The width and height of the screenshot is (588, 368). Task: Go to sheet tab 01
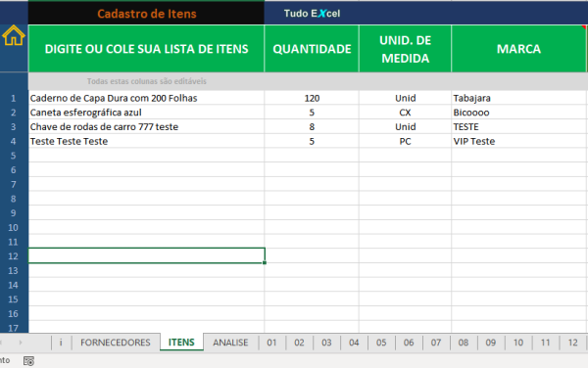pos(271,343)
